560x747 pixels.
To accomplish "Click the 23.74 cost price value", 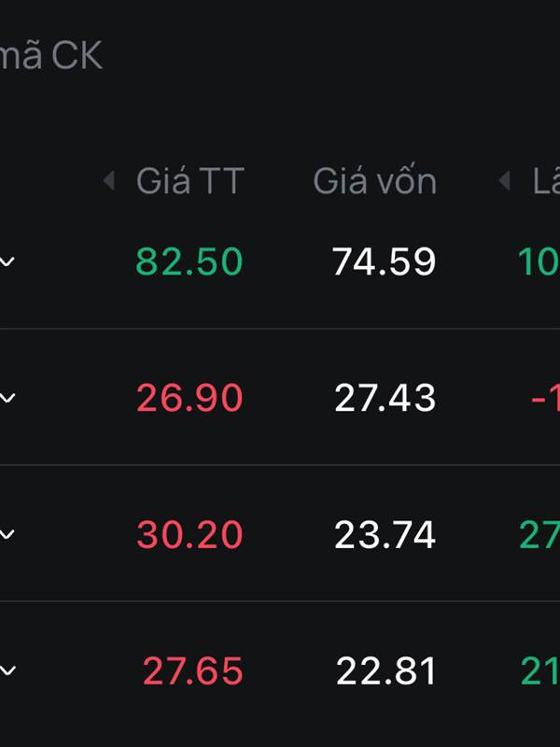I will [385, 535].
